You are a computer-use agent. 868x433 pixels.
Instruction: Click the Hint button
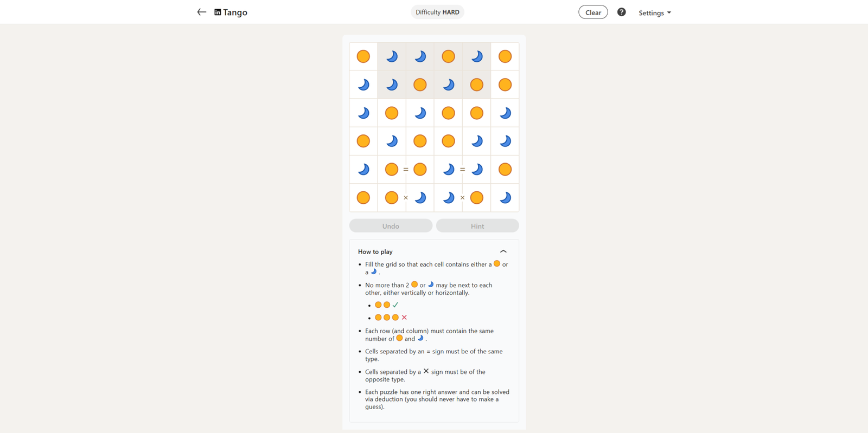click(x=477, y=226)
